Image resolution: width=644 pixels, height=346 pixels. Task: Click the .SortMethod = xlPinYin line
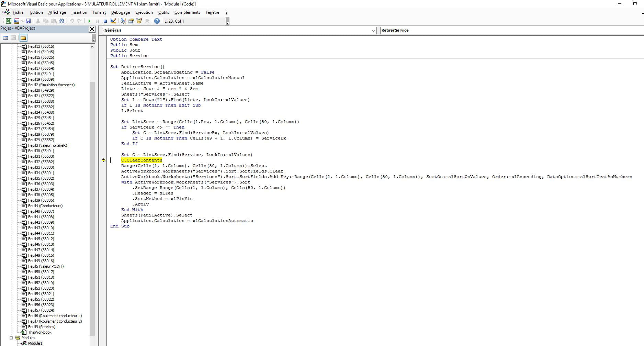tap(162, 199)
